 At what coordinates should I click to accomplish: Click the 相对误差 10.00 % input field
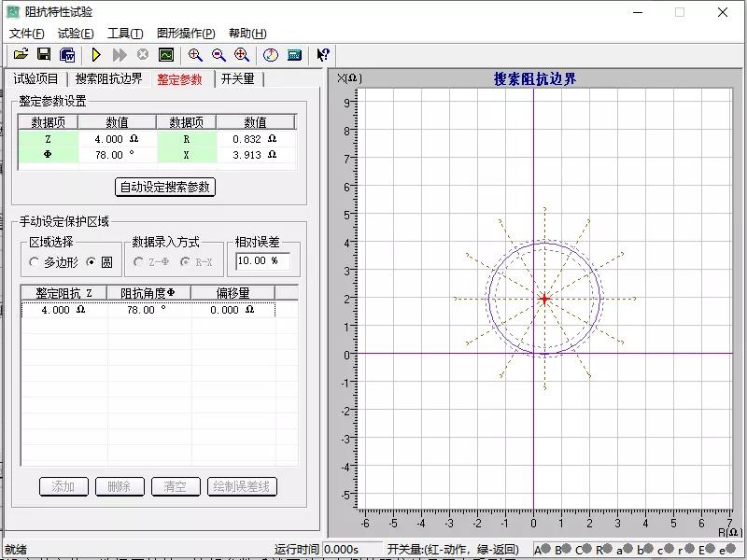coord(262,261)
